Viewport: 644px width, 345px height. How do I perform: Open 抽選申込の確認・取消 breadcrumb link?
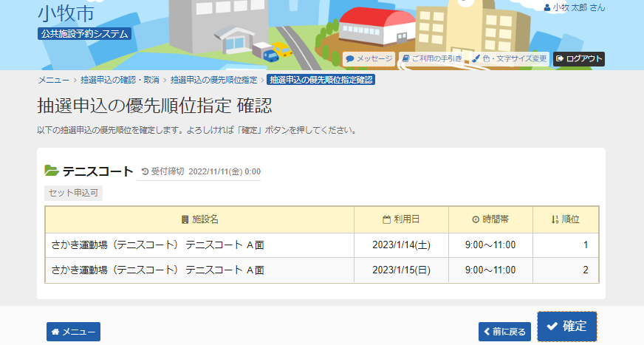point(120,80)
